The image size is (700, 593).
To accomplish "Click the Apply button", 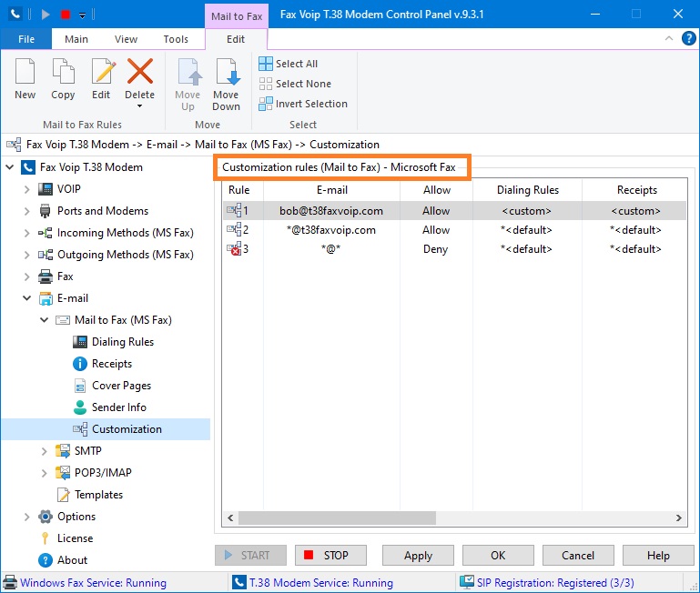I will point(418,556).
